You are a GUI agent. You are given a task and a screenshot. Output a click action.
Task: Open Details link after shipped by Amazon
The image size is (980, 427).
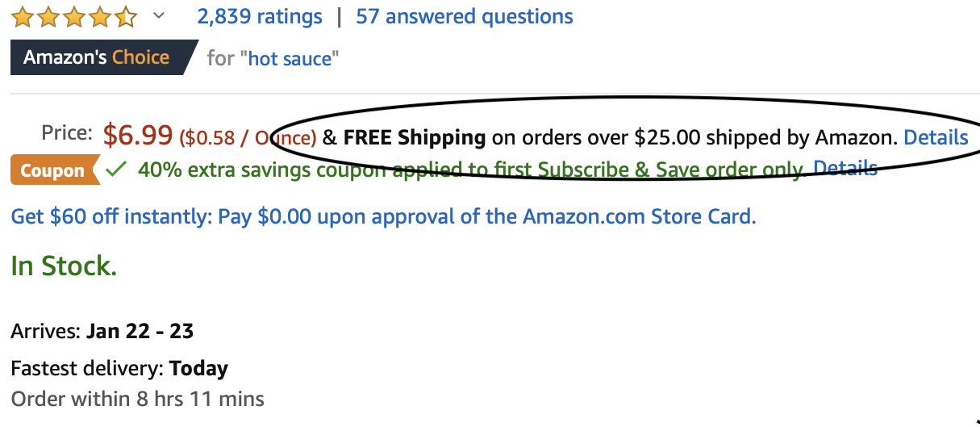936,137
